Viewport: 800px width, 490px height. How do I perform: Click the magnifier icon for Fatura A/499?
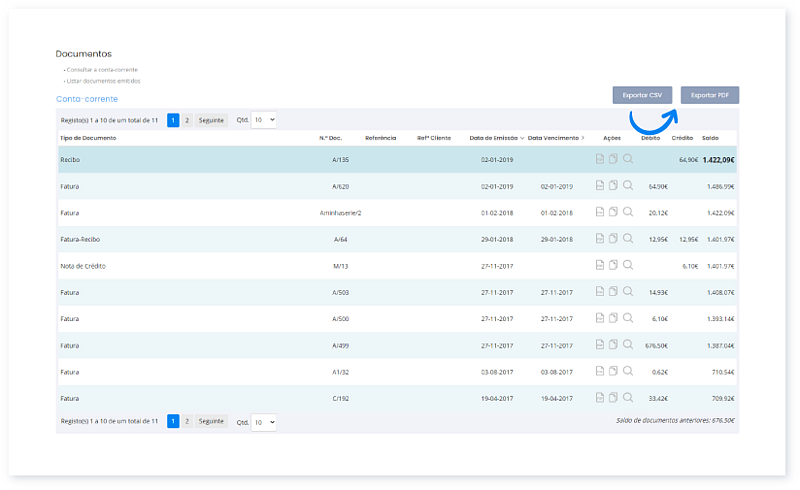[x=628, y=344]
